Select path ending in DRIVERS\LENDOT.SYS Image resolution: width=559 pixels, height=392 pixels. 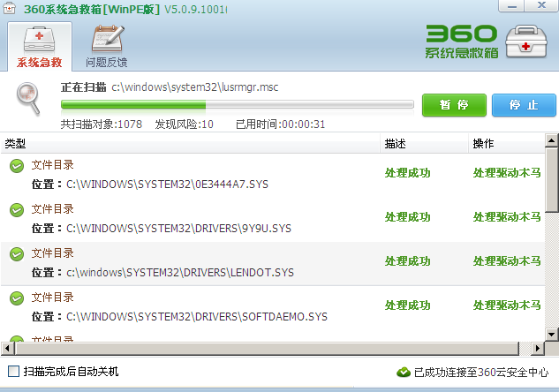180,273
